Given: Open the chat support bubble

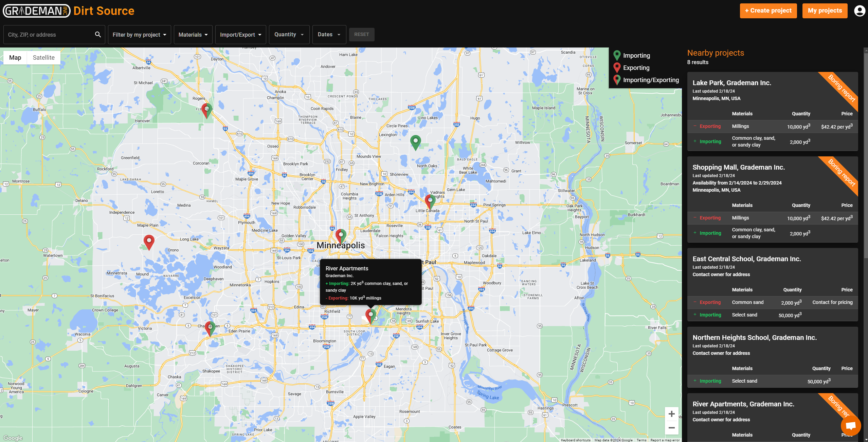Looking at the screenshot, I should click(x=851, y=425).
